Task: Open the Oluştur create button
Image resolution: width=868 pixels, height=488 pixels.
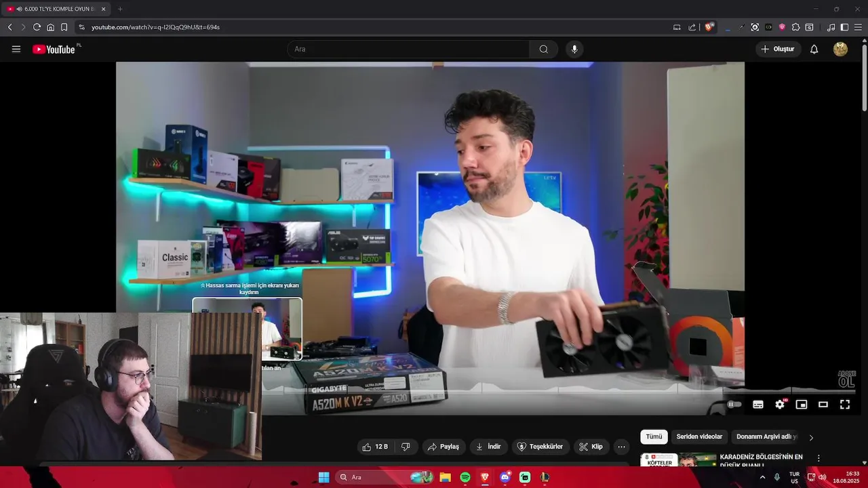Action: click(x=778, y=49)
